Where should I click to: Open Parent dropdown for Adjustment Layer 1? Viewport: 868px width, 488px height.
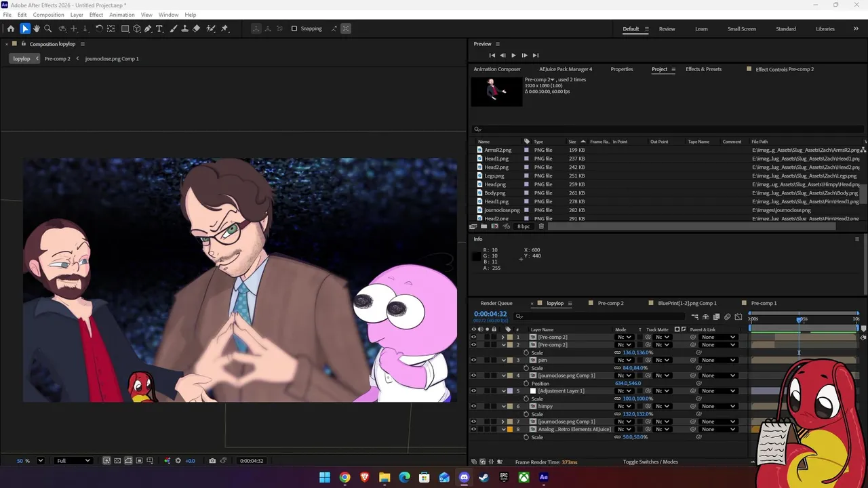(718, 391)
